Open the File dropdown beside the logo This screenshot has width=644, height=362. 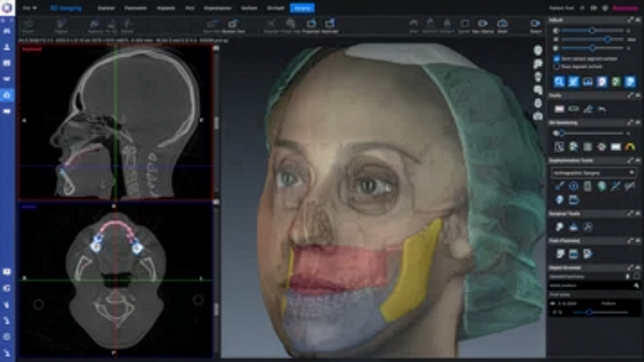click(x=30, y=8)
